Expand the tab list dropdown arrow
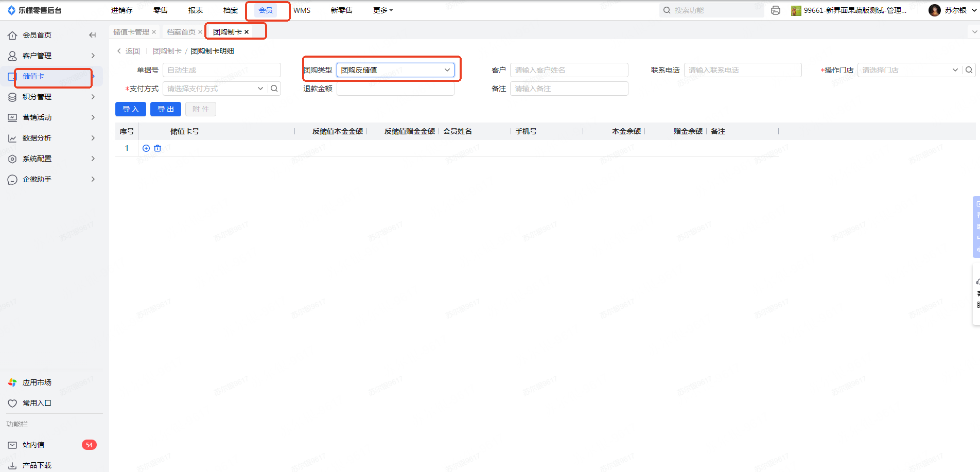 pyautogui.click(x=974, y=32)
